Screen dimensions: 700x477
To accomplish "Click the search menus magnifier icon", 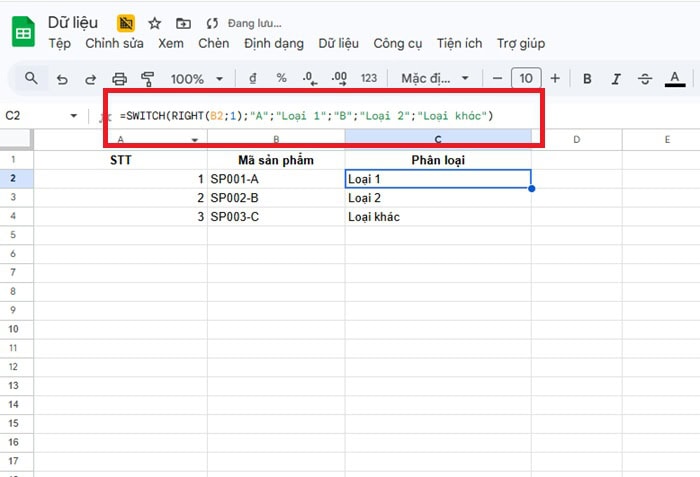I will coord(32,78).
